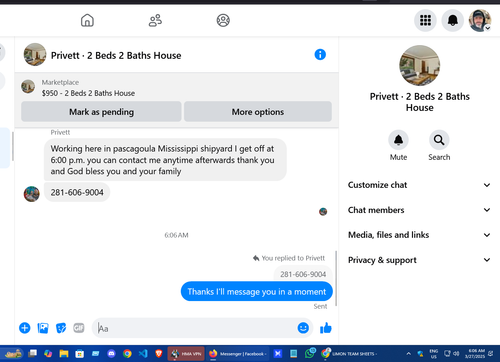
Task: Click the blue conversation information icon
Action: pyautogui.click(x=320, y=54)
